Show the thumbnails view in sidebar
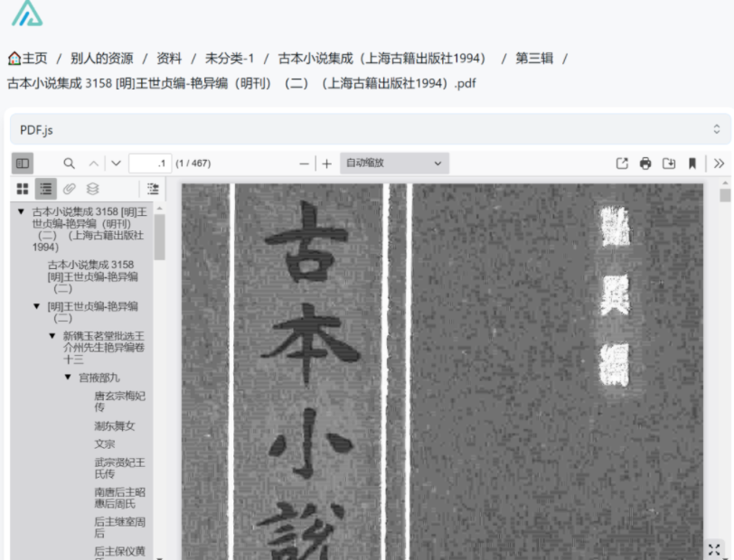 [23, 189]
